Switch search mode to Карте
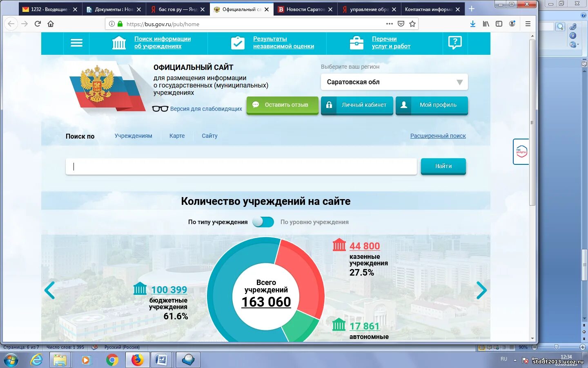Image resolution: width=588 pixels, height=368 pixels. (x=177, y=136)
